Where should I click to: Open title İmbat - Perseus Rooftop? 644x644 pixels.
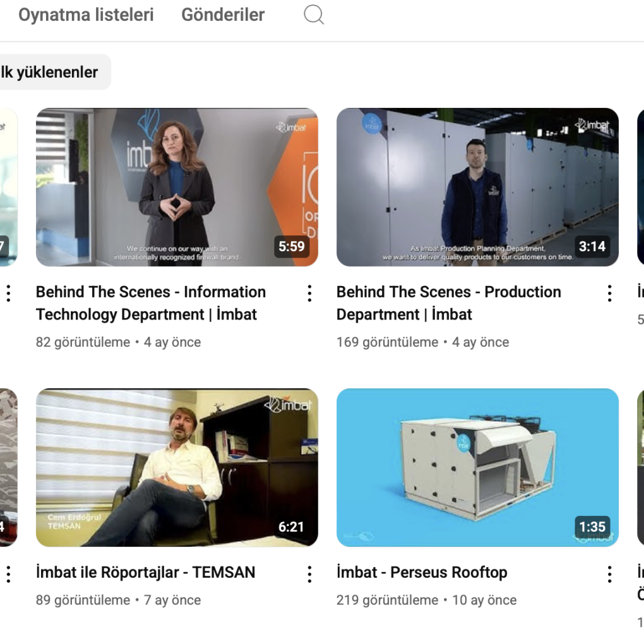coord(422,572)
